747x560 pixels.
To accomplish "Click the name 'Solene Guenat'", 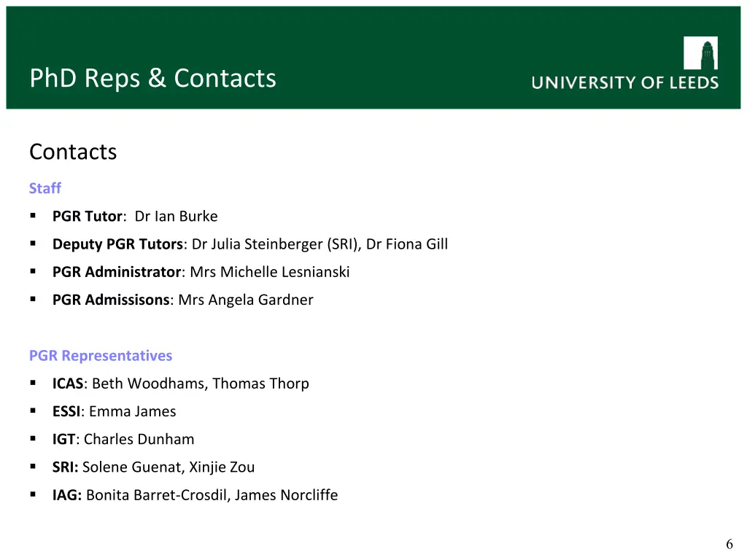I will pos(131,467).
